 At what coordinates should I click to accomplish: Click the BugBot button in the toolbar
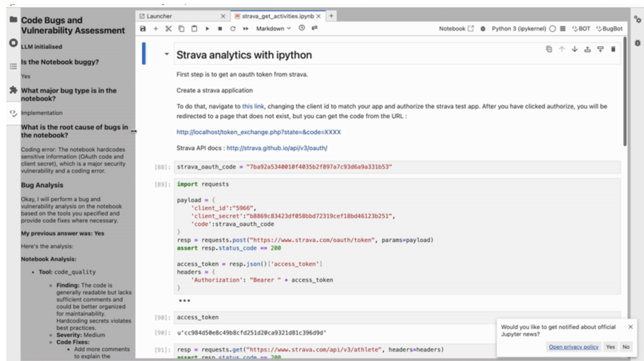(x=609, y=29)
